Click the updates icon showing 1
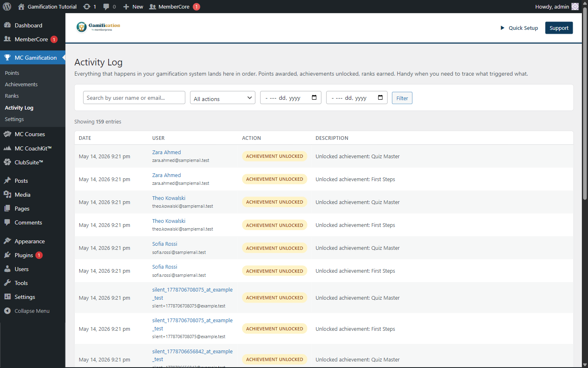 pos(90,7)
